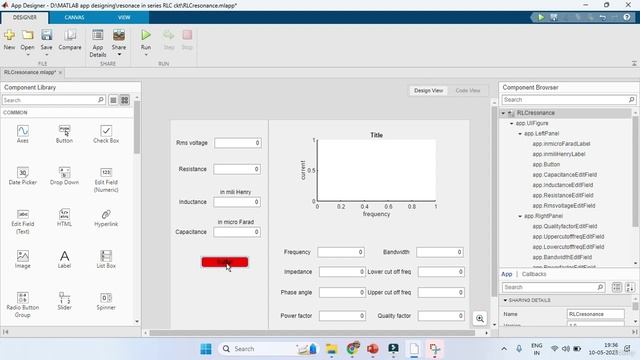The height and width of the screenshot is (360, 640).
Task: Collapse the app.LeftPanel node
Action: [520, 133]
